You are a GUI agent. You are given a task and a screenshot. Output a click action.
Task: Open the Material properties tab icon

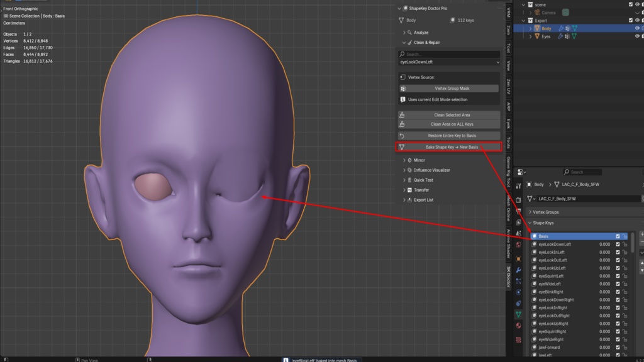518,326
